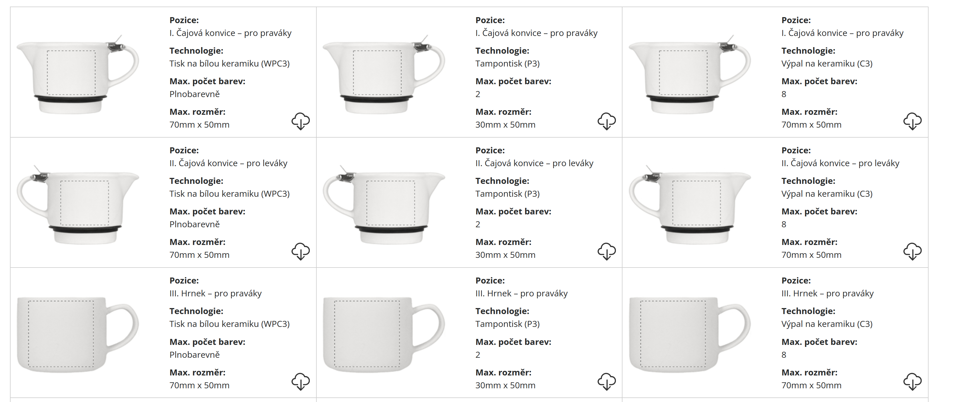Download right-handed mug C3 firing template
The height and width of the screenshot is (402, 980).
(x=912, y=381)
